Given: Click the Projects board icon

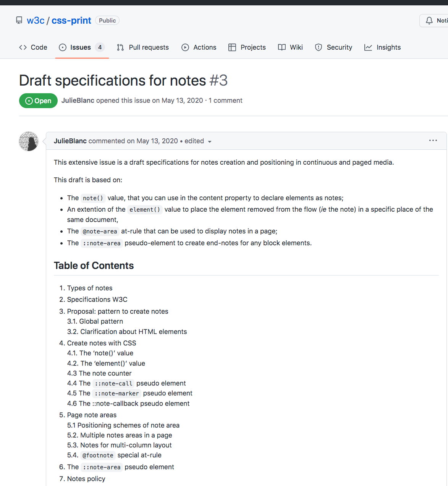Looking at the screenshot, I should point(232,47).
